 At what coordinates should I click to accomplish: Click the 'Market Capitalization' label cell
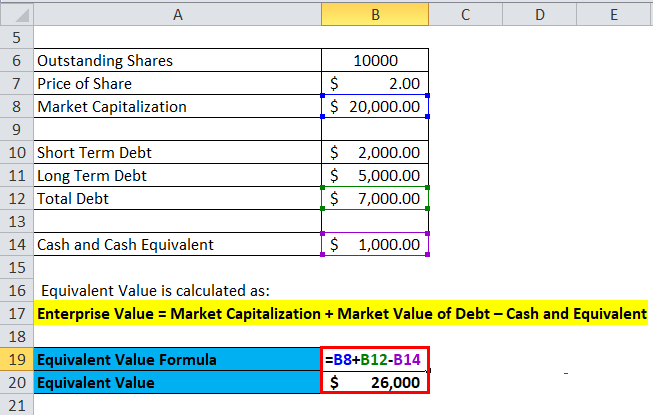[177, 107]
